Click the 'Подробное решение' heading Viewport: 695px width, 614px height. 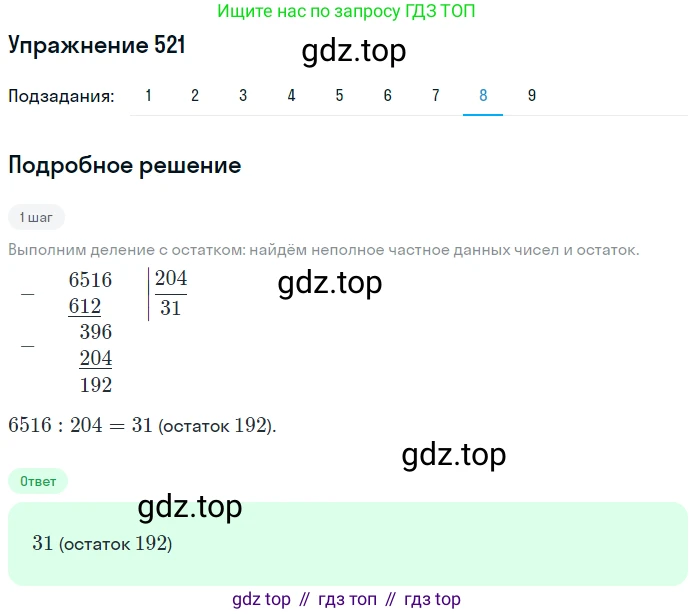(125, 165)
